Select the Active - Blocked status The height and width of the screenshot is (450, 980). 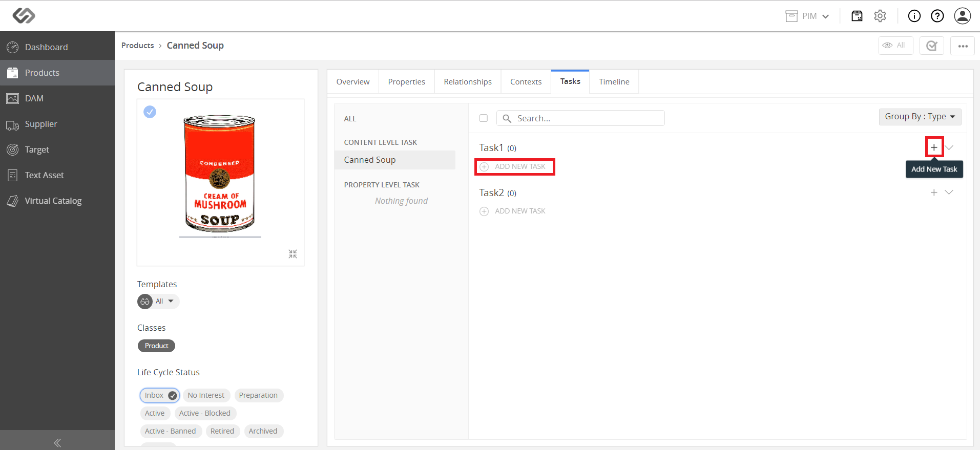(205, 413)
